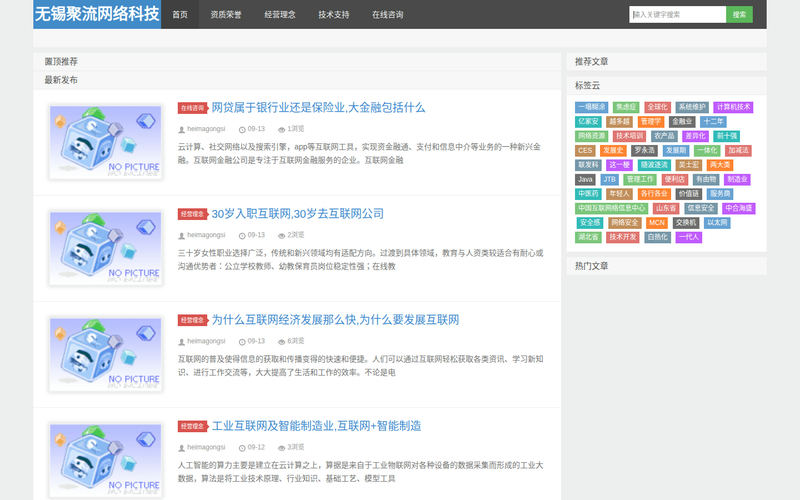Open the 经营理念 navigation item
Screen dimensions: 800x500
pos(280,14)
